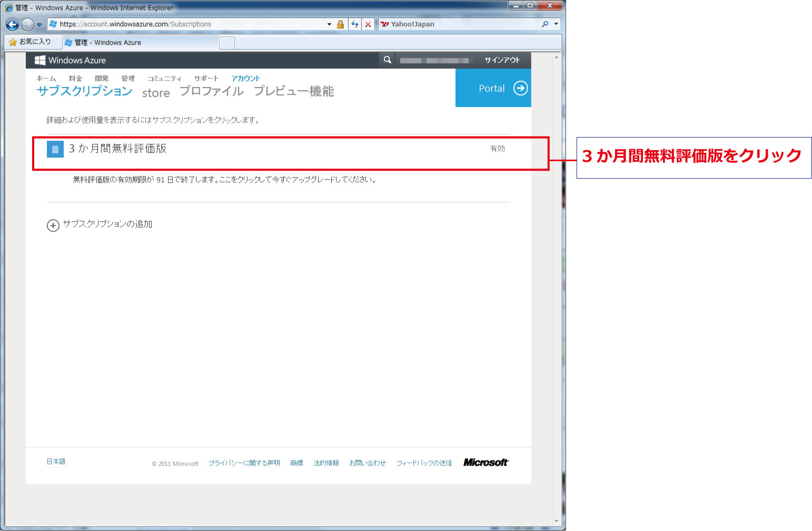Click the Windows Azure logo
The width and height of the screenshot is (812, 531).
pyautogui.click(x=70, y=60)
